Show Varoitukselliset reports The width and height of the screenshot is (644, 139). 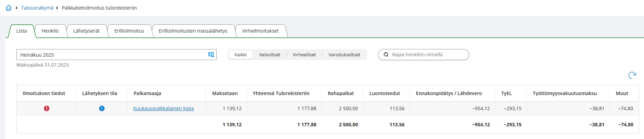[344, 55]
